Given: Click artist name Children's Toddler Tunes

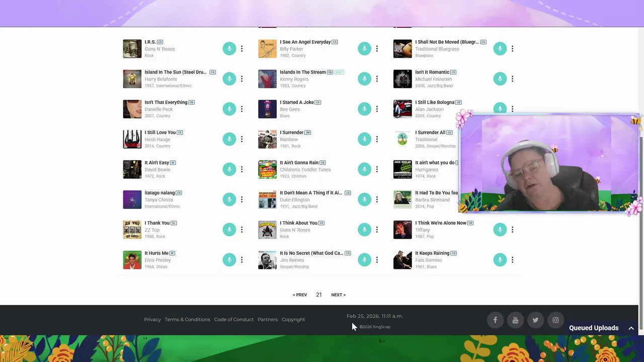Looking at the screenshot, I should [x=305, y=169].
